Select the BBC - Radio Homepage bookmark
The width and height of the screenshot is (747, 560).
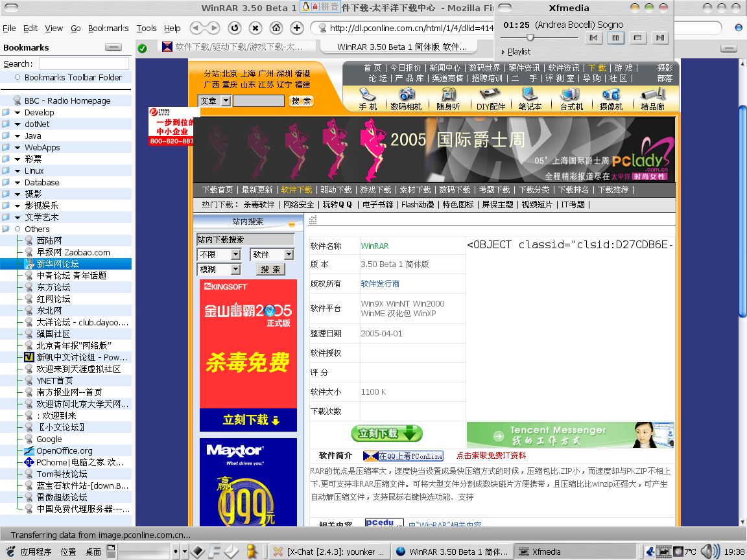click(x=67, y=100)
